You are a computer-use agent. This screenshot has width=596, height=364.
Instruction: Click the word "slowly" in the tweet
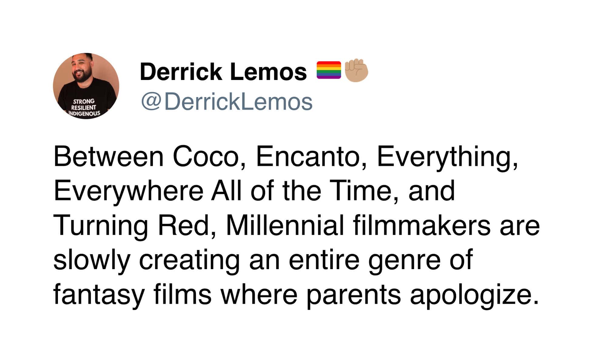pyautogui.click(x=92, y=260)
